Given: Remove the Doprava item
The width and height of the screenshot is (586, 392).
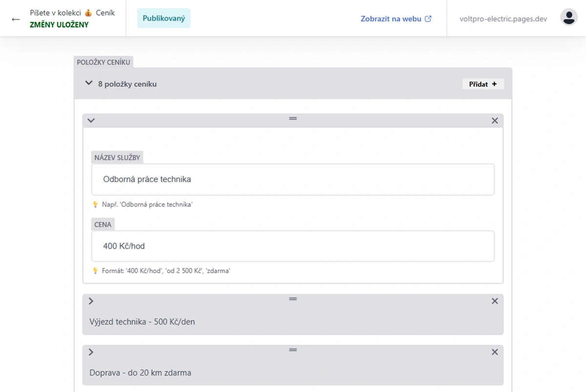Looking at the screenshot, I should (x=494, y=352).
